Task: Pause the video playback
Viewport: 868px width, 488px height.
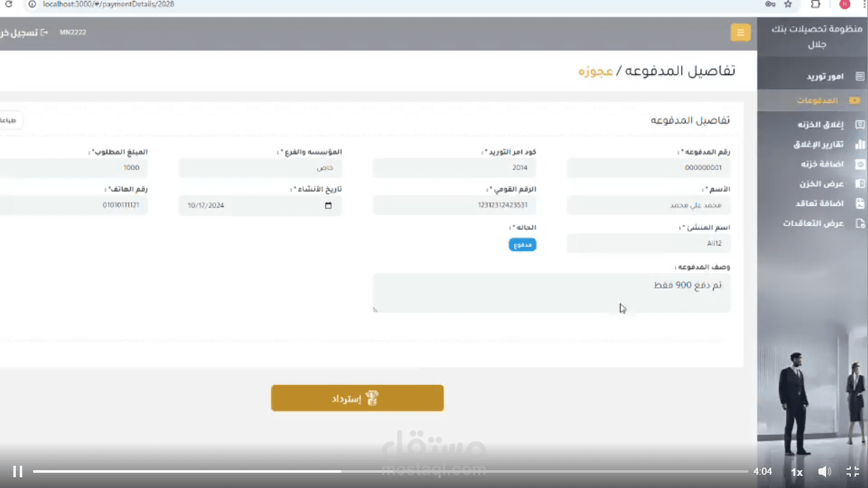Action: pos(18,471)
